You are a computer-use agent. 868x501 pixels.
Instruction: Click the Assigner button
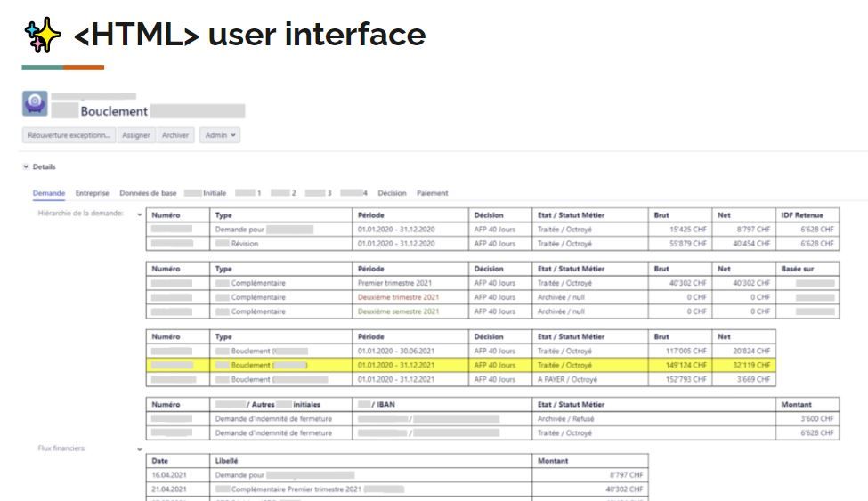tap(135, 135)
